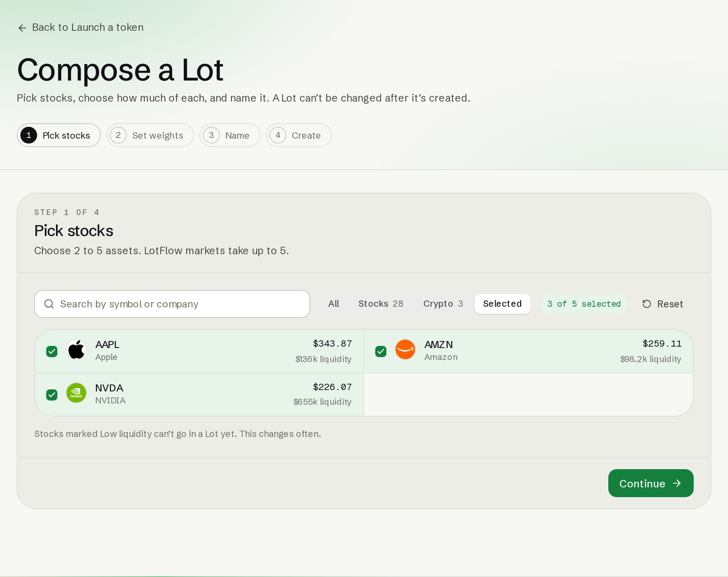Viewport: 728px width, 577px height.
Task: Click the NVDA price $226.07
Action: pos(332,387)
